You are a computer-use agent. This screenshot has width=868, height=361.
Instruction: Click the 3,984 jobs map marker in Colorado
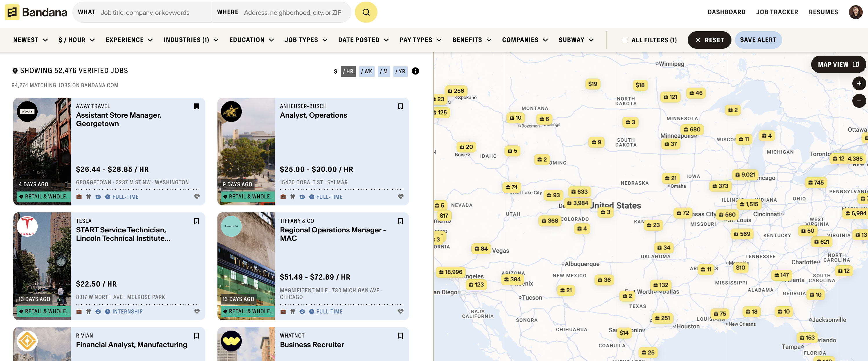(577, 203)
